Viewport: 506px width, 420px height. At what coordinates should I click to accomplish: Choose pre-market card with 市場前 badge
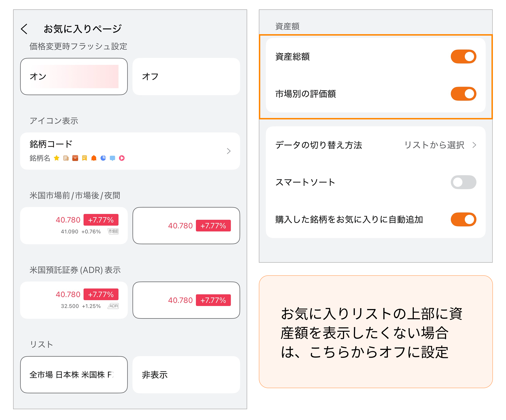point(74,225)
